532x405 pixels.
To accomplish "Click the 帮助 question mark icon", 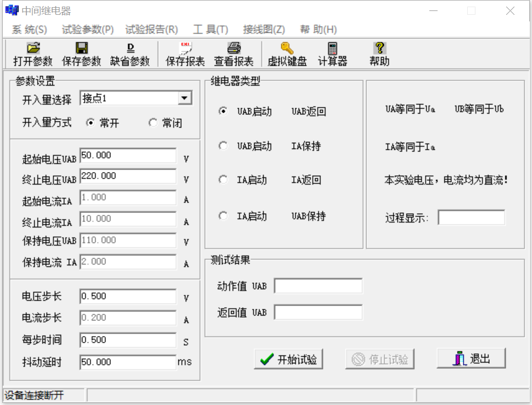I will click(379, 48).
